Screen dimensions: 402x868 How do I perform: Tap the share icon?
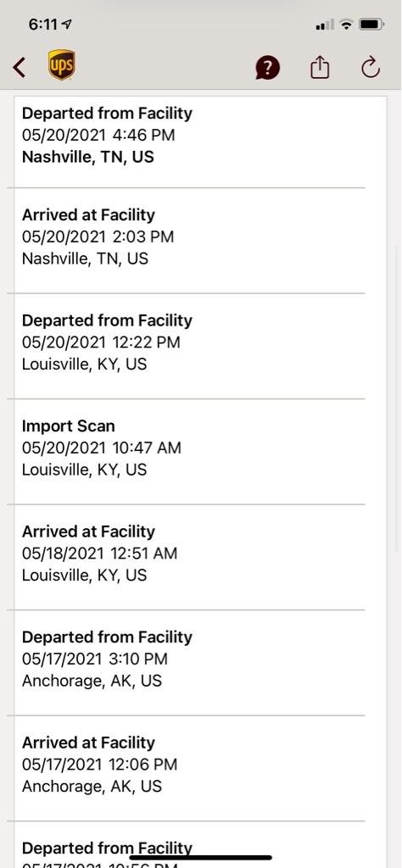(320, 68)
